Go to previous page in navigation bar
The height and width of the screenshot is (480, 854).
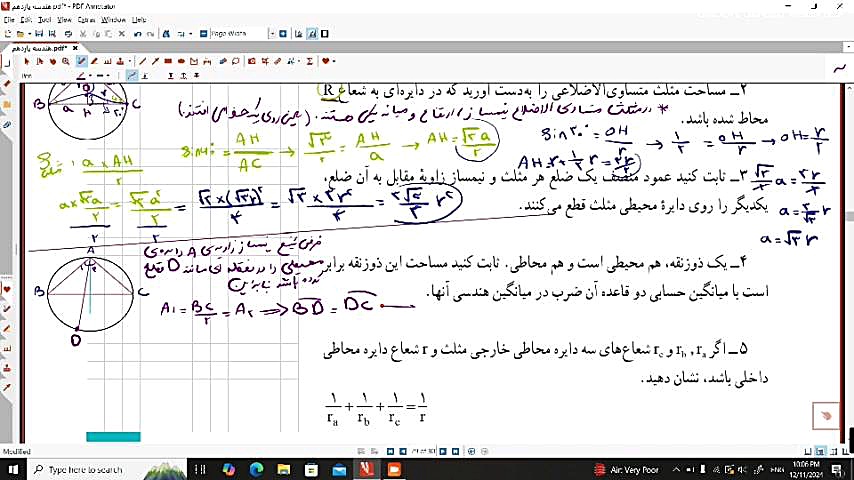point(403,451)
